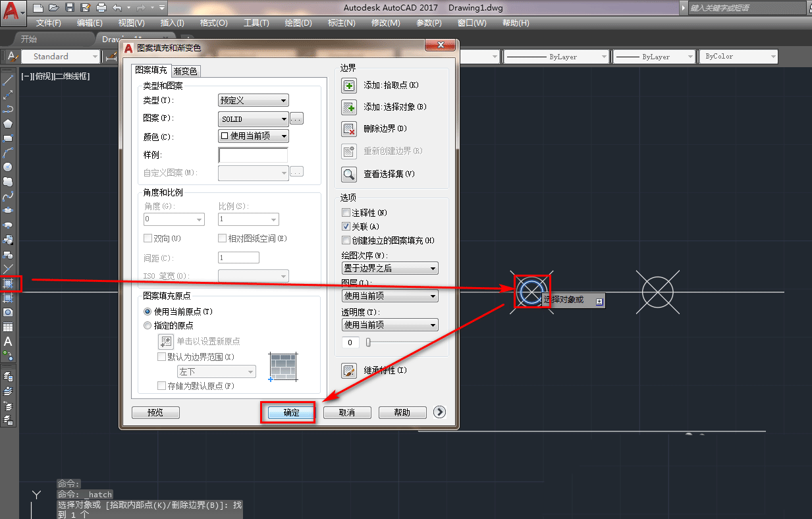Viewport: 812px width, 519px height.
Task: Click the 样例 pattern sample swatch
Action: coord(253,155)
